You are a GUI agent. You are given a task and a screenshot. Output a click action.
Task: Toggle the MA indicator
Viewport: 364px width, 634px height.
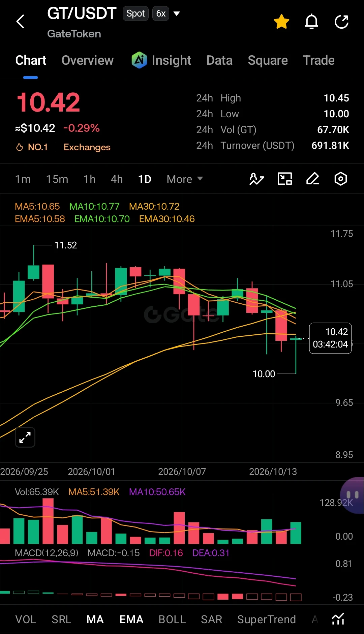[x=95, y=620]
